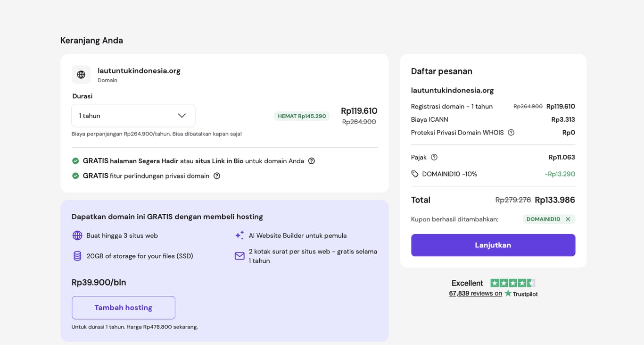
Task: Click the Tambah hosting button
Action: (x=124, y=308)
